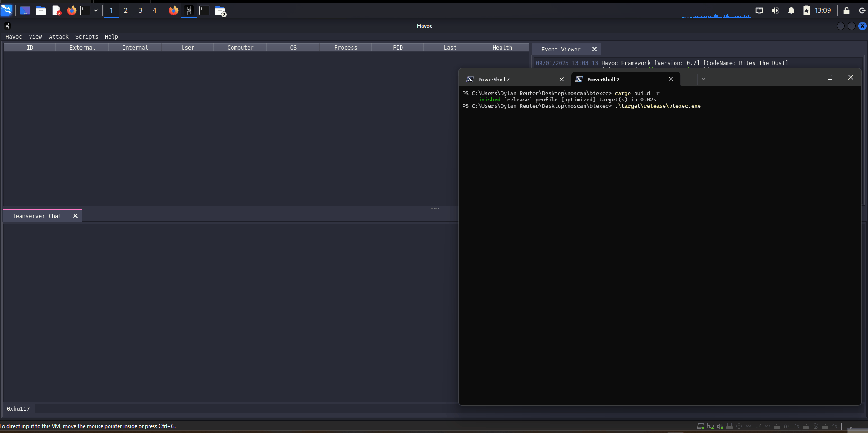This screenshot has height=433, width=868.
Task: Close the Event Viewer tab
Action: click(595, 50)
